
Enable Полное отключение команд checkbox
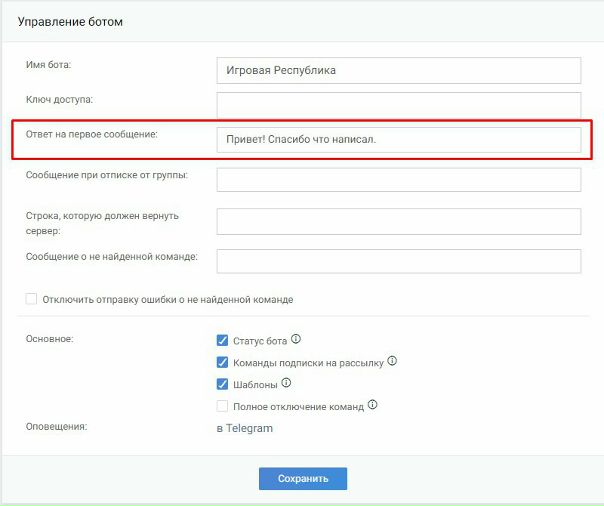click(223, 406)
